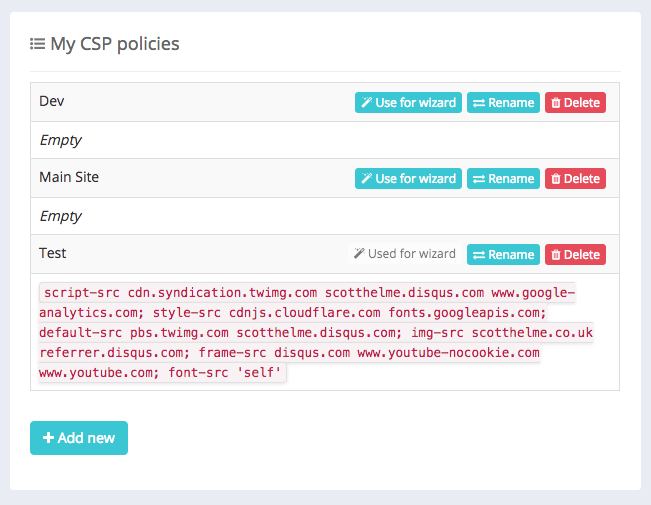Viewport: 651px width, 505px height.
Task: Click the script-src directive in Test policy code
Action: point(81,293)
